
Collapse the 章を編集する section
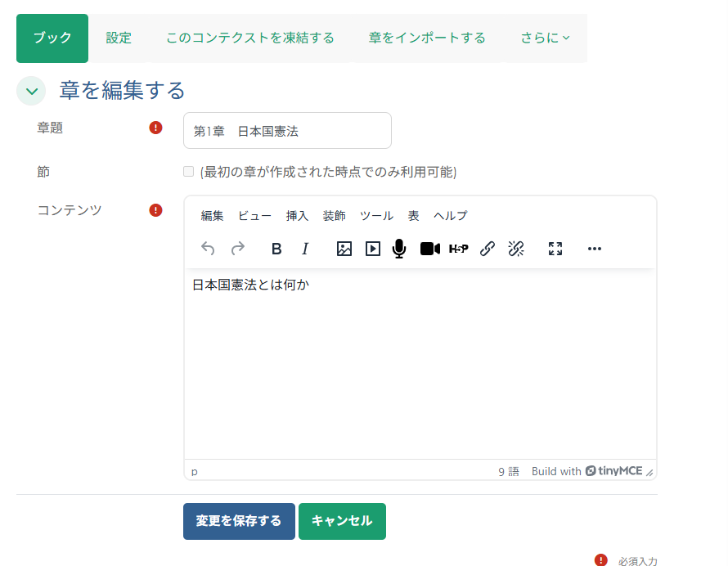click(x=31, y=91)
